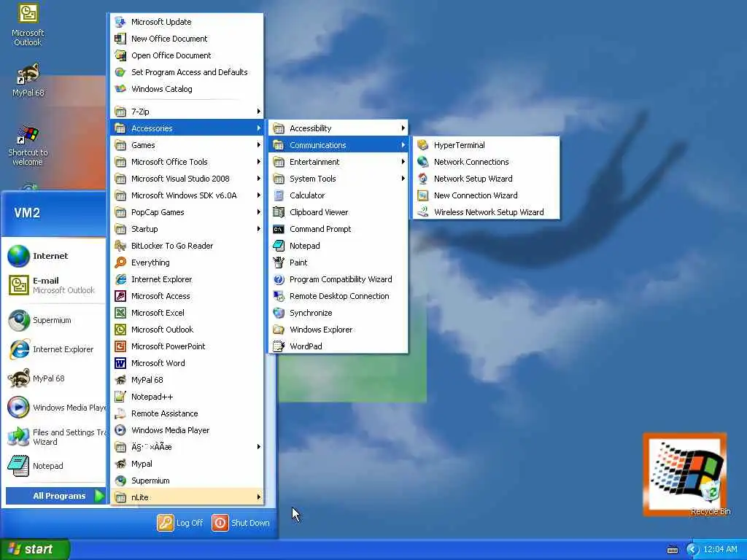Viewport: 747px width, 560px height.
Task: Click the Wireless Network Setup Wizard icon
Action: [x=422, y=212]
